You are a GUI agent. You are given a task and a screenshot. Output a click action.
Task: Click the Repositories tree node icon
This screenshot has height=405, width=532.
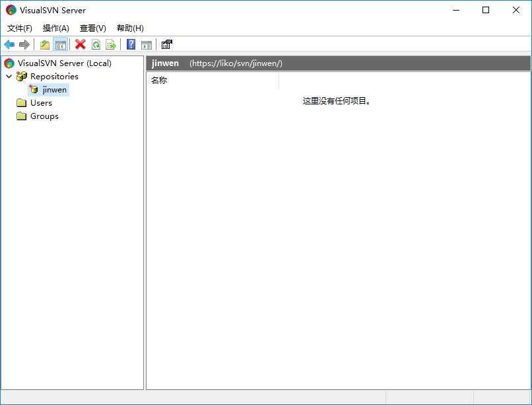(x=22, y=77)
